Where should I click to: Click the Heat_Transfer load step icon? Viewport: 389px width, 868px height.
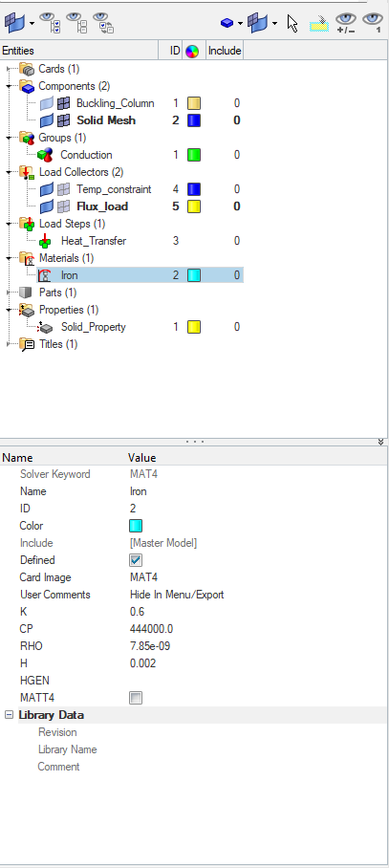pos(45,241)
